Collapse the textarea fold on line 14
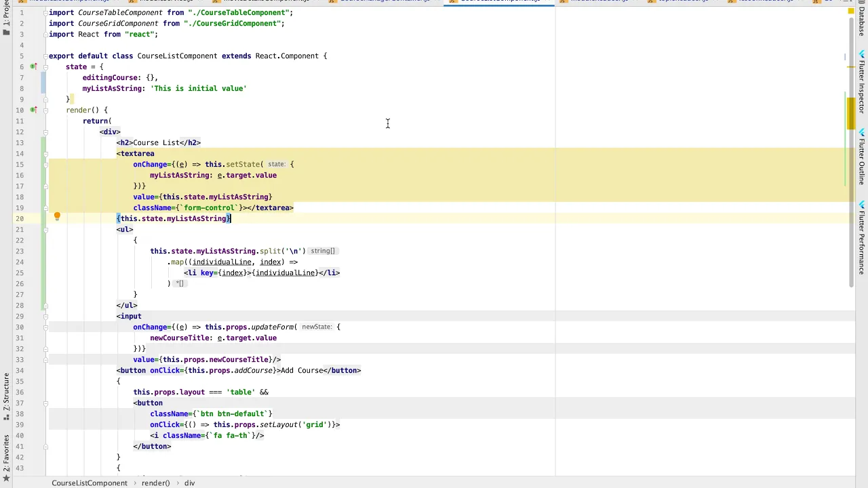 45,153
